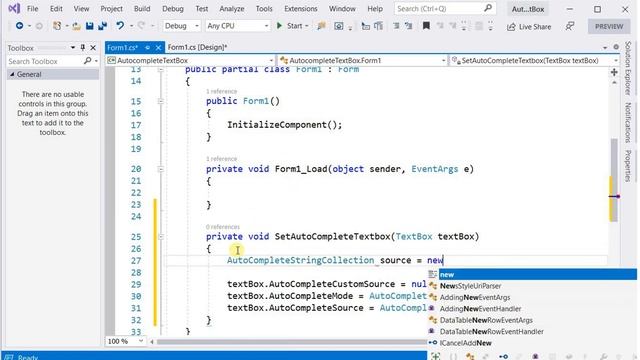This screenshot has width=640, height=360.
Task: Open Toolbox window position dropdown arrow
Action: pyautogui.click(x=73, y=48)
